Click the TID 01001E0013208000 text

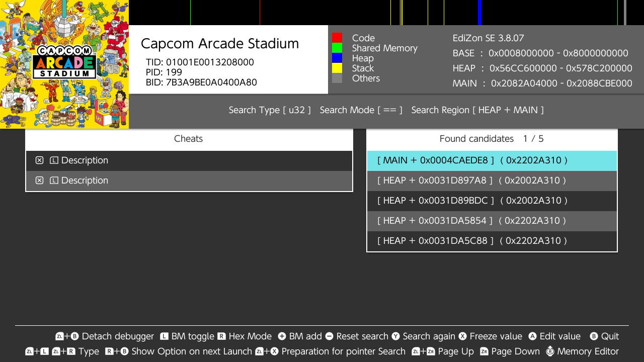(200, 62)
